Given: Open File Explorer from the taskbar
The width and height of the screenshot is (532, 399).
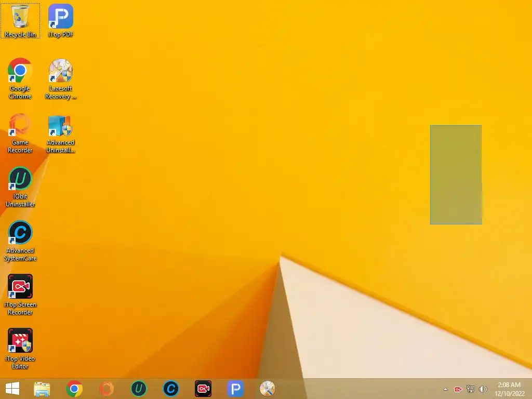Looking at the screenshot, I should point(42,389).
